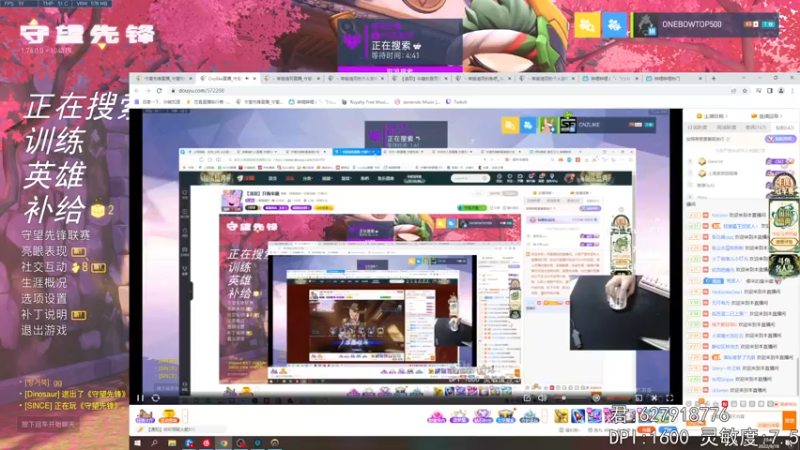Open the Royalty Free Music bookmark

tap(365, 102)
